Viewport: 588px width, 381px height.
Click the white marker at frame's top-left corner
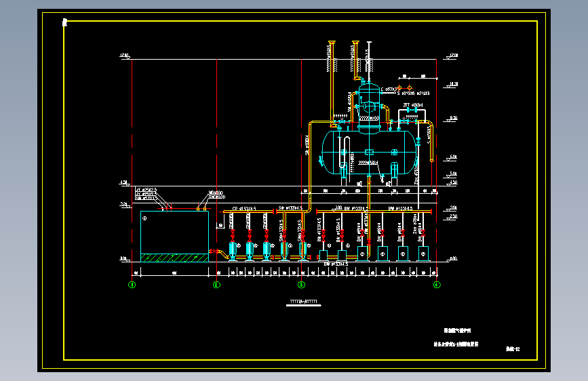(x=64, y=22)
